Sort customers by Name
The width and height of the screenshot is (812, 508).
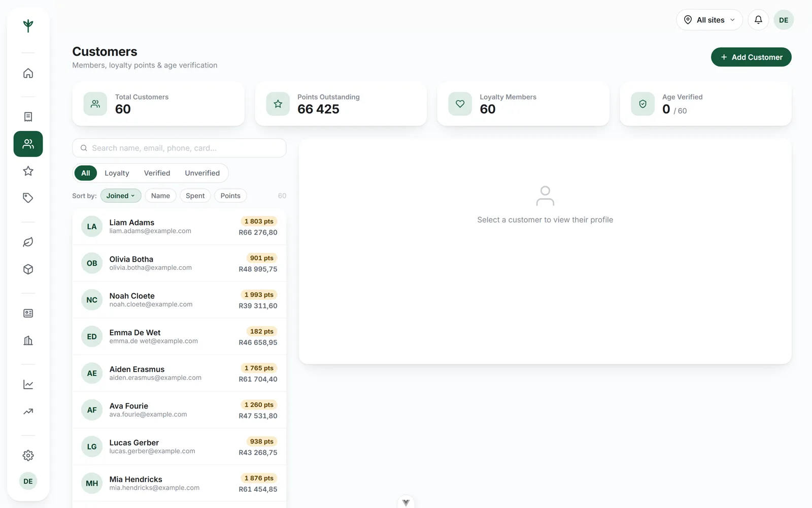[x=160, y=196]
